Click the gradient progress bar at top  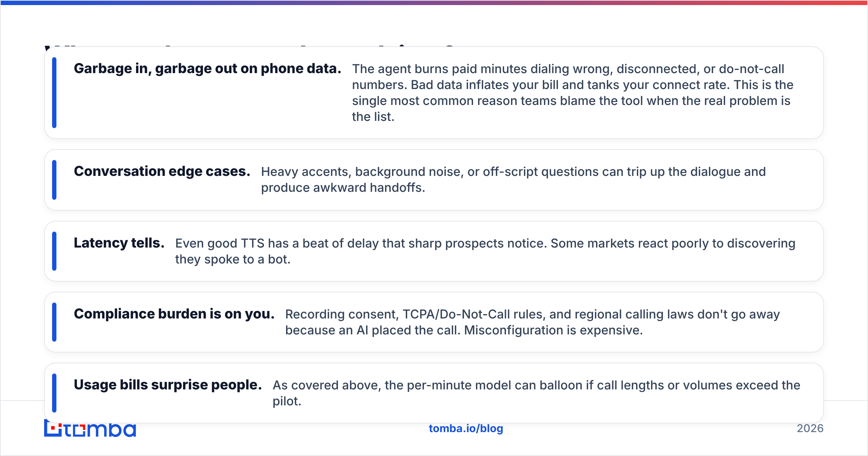click(434, 3)
